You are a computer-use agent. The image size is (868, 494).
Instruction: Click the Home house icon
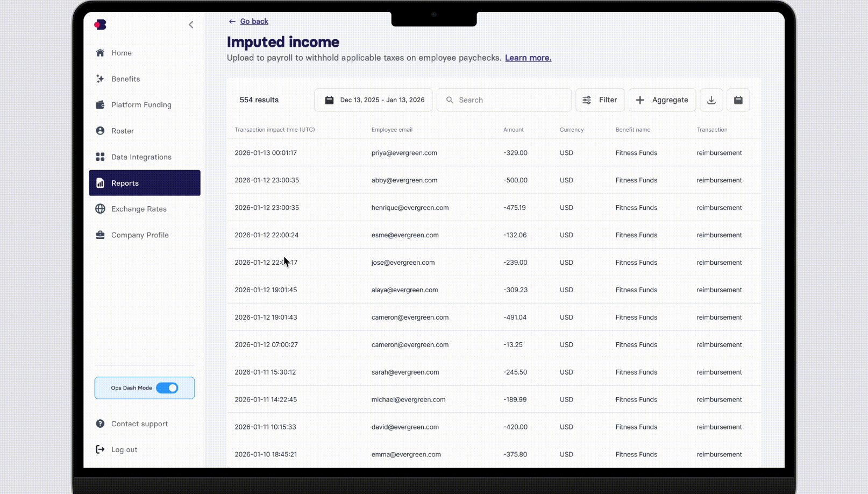[x=100, y=53]
